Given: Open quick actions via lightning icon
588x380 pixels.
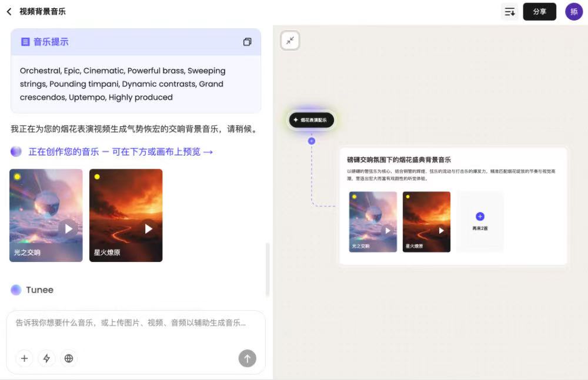Looking at the screenshot, I should (x=46, y=358).
